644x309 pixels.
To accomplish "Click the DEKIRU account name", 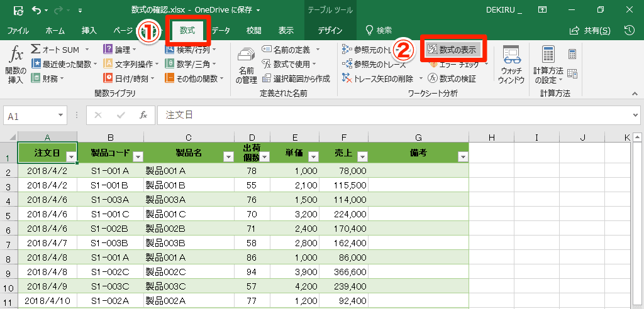I will click(504, 10).
